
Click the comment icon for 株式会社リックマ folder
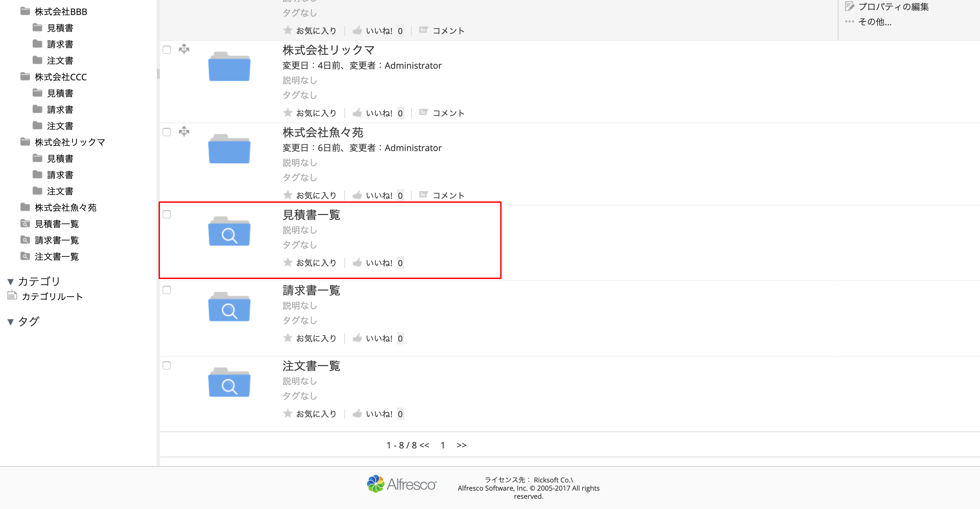pyautogui.click(x=423, y=113)
